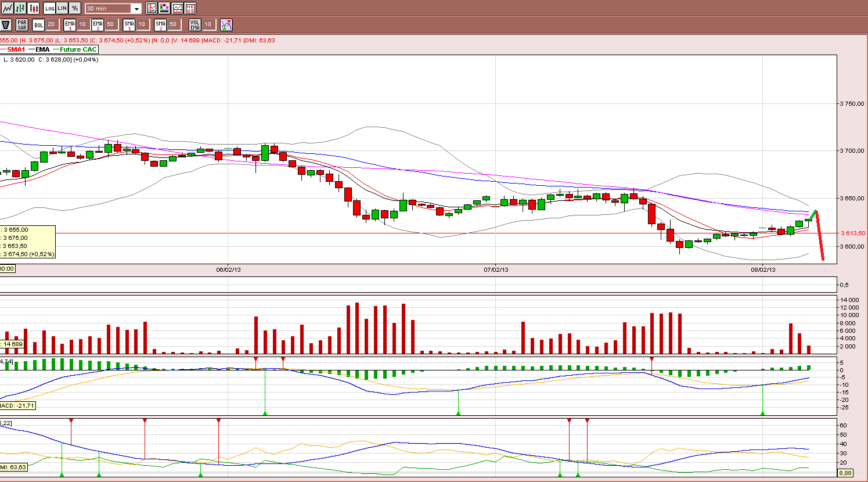Toggle the PAR SAR indicator

pyautogui.click(x=22, y=24)
